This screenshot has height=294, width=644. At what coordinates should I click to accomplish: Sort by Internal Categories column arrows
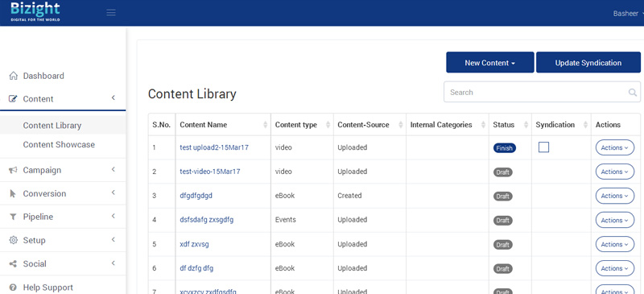484,125
